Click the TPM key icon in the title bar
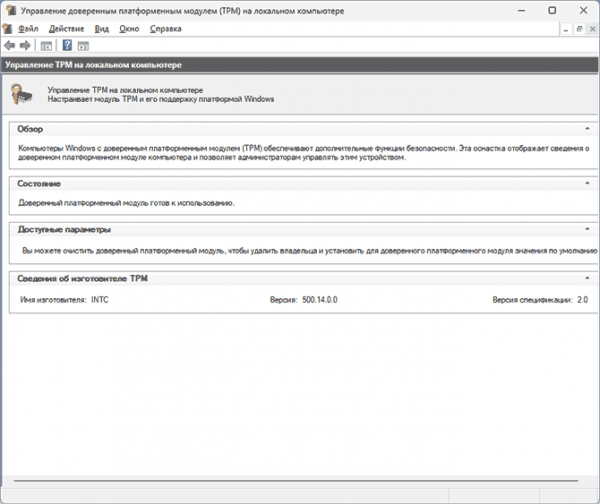 click(x=11, y=10)
